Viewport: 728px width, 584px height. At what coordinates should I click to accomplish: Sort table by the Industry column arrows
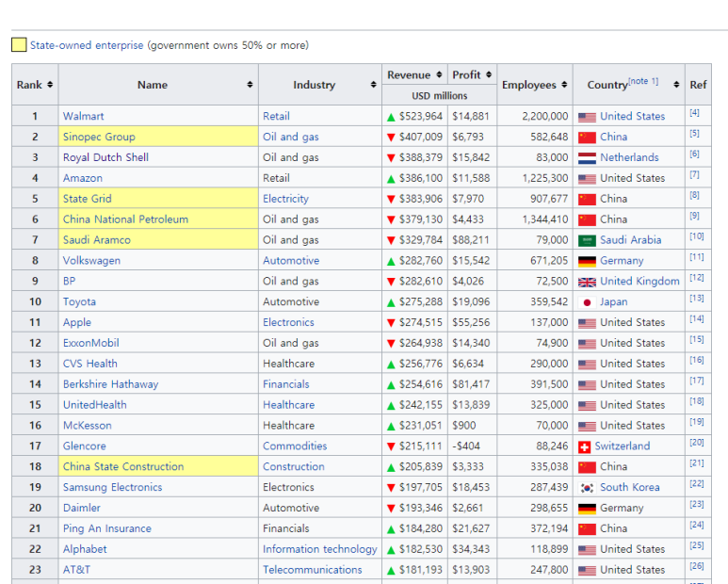click(373, 85)
